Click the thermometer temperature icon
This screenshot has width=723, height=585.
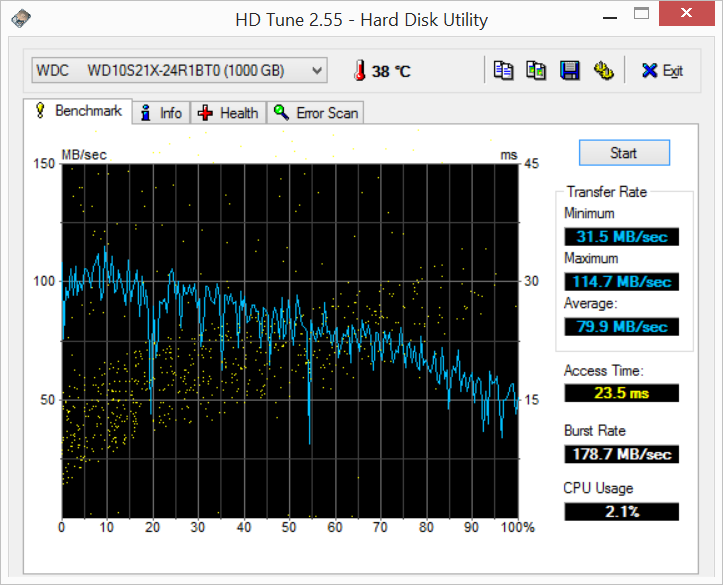tap(360, 71)
